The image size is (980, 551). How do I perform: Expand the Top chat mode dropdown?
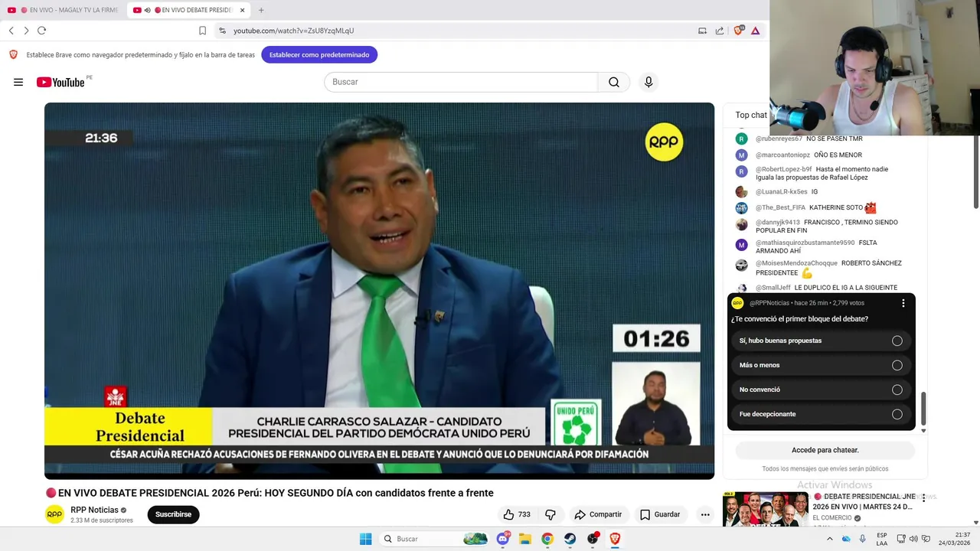pyautogui.click(x=751, y=115)
